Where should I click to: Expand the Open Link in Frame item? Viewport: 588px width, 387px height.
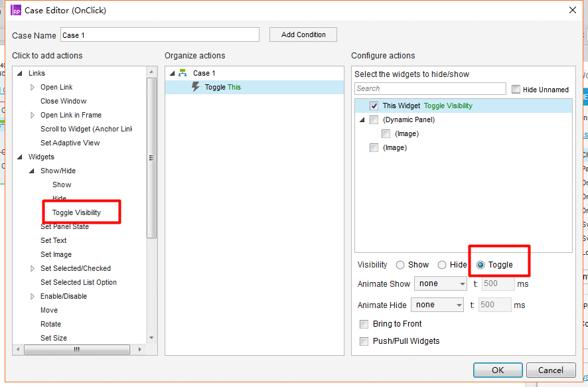(33, 115)
